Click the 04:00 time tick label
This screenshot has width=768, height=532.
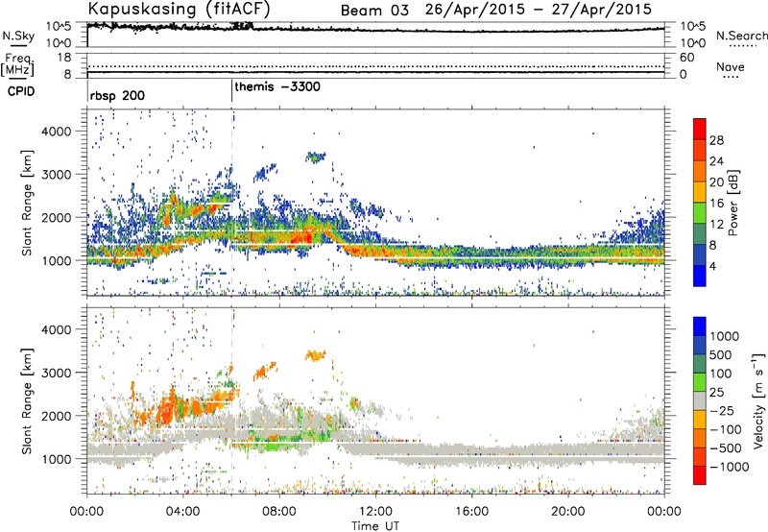[182, 512]
